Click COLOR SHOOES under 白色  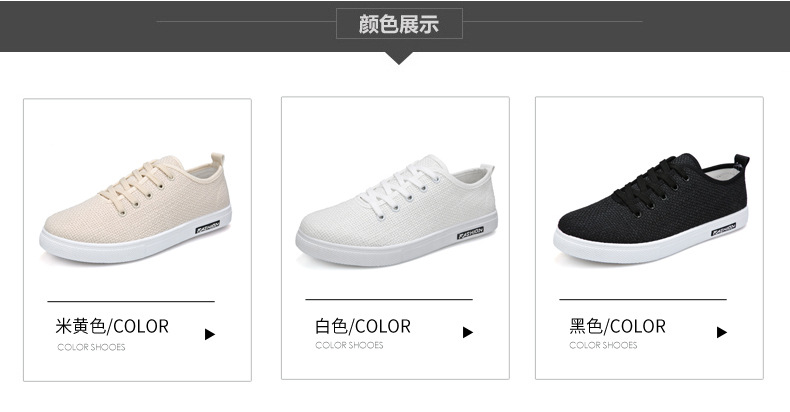(349, 345)
